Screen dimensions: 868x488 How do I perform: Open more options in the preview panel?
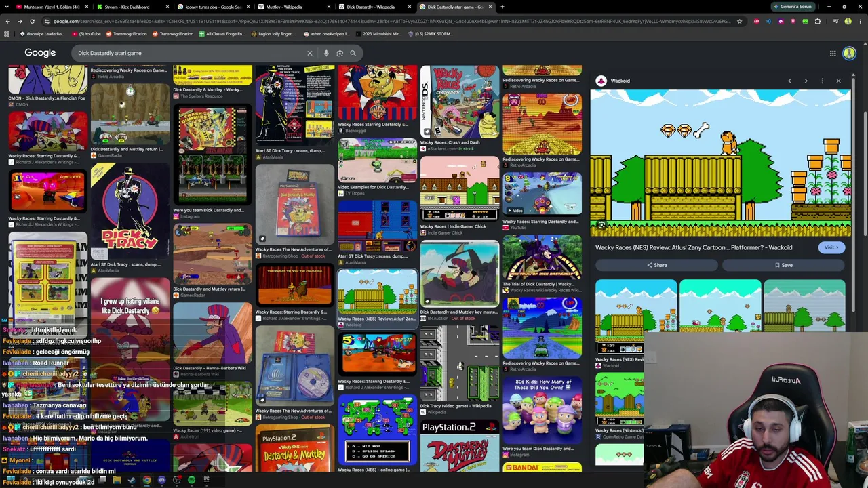(x=822, y=81)
